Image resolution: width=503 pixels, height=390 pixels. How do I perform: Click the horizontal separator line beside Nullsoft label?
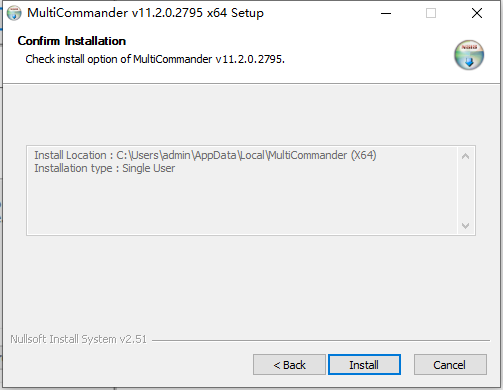(x=321, y=340)
